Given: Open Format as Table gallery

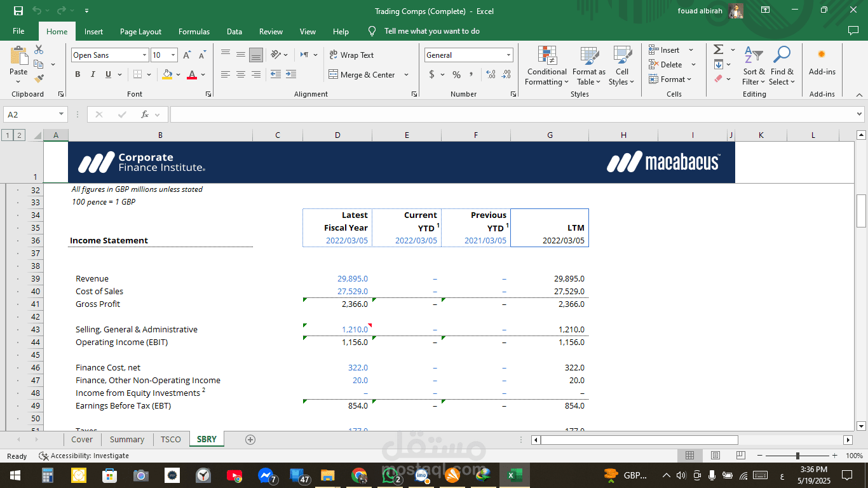Looking at the screenshot, I should (x=589, y=65).
